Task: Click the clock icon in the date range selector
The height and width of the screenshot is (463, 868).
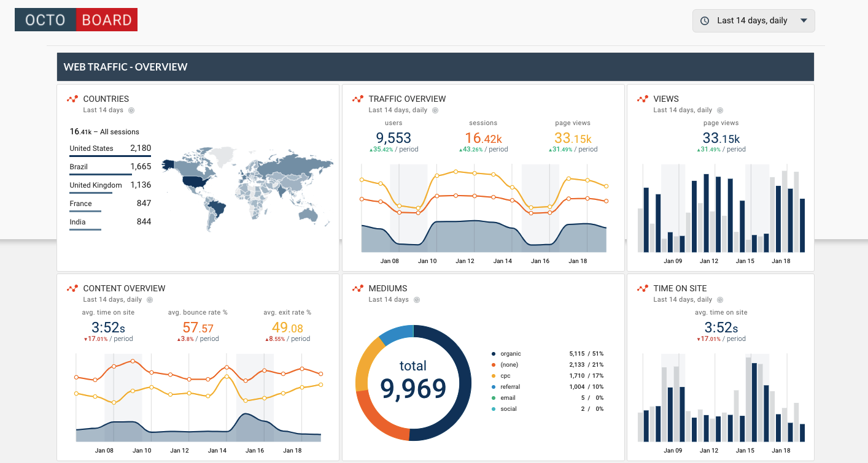Action: click(705, 21)
